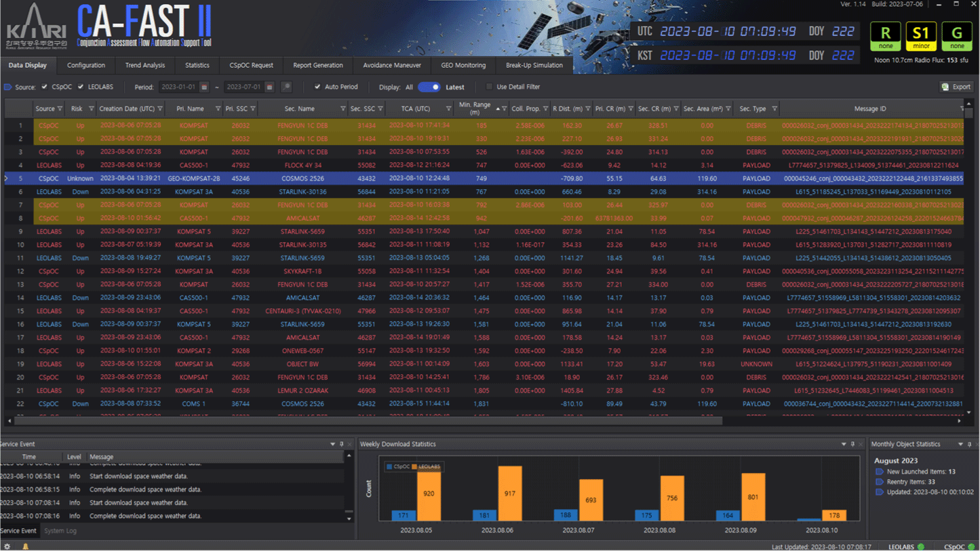Enable the Use Detail Filter checkbox

[x=489, y=87]
